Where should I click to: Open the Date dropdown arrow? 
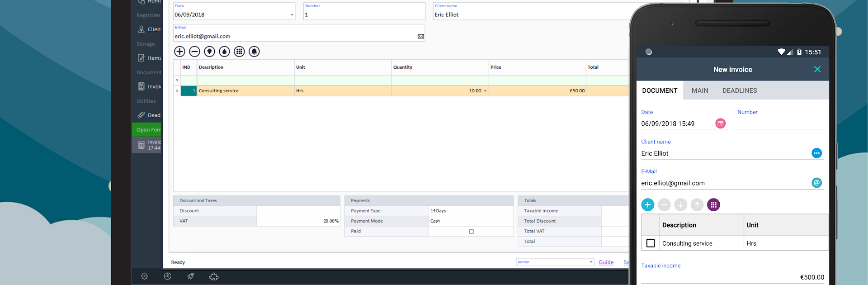(292, 15)
